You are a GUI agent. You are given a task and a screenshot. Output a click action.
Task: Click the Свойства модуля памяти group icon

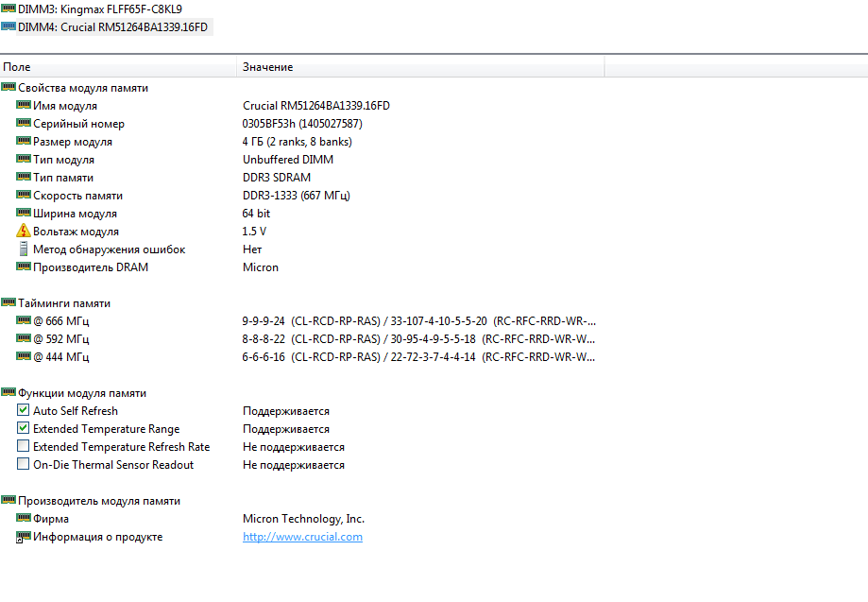point(9,87)
